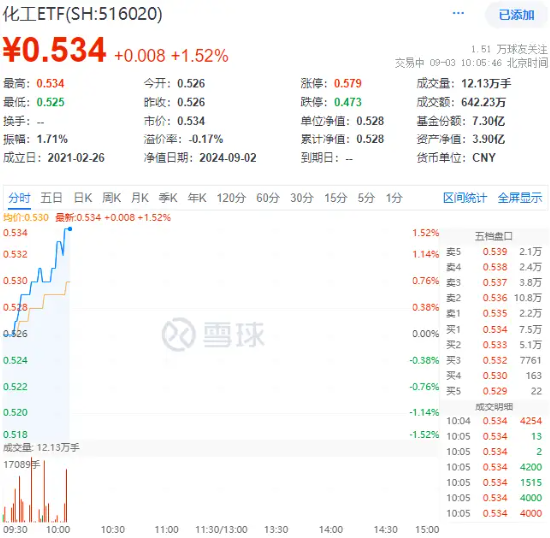This screenshot has width=550, height=538.
Task: Select the 季K chart tab
Action: tap(168, 198)
